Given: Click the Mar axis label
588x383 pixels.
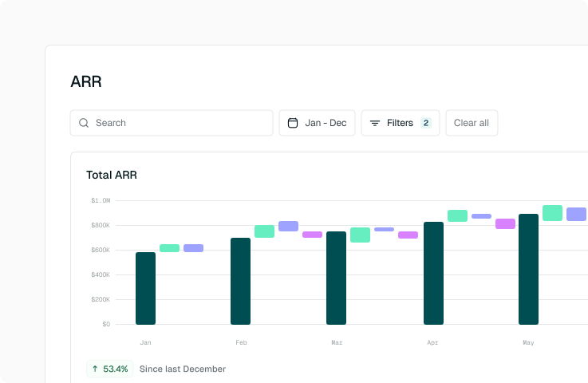Looking at the screenshot, I should pyautogui.click(x=337, y=342).
